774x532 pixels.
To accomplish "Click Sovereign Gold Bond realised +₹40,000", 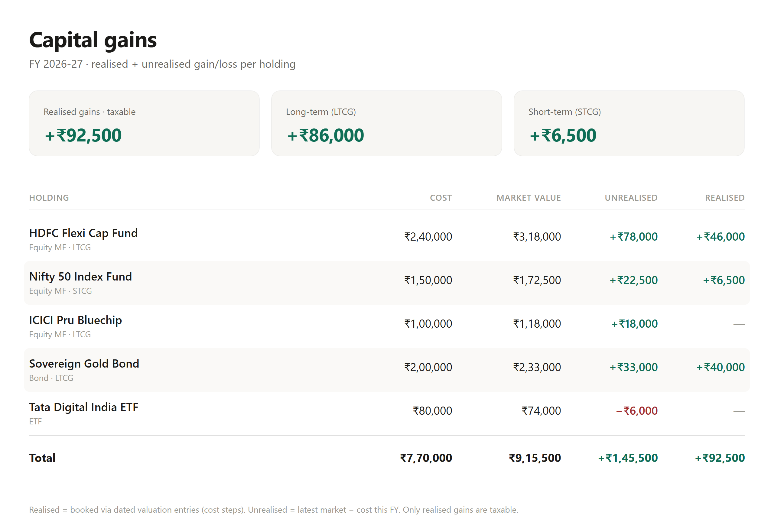I will 720,367.
